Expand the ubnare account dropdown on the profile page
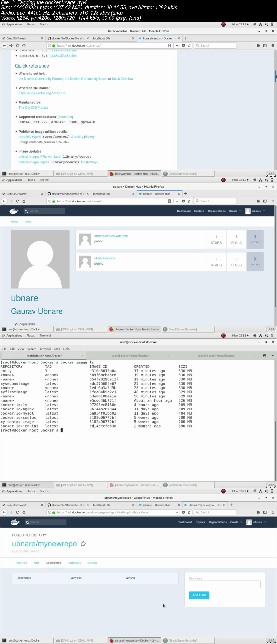Screen dimensions: 277x644 [255, 211]
